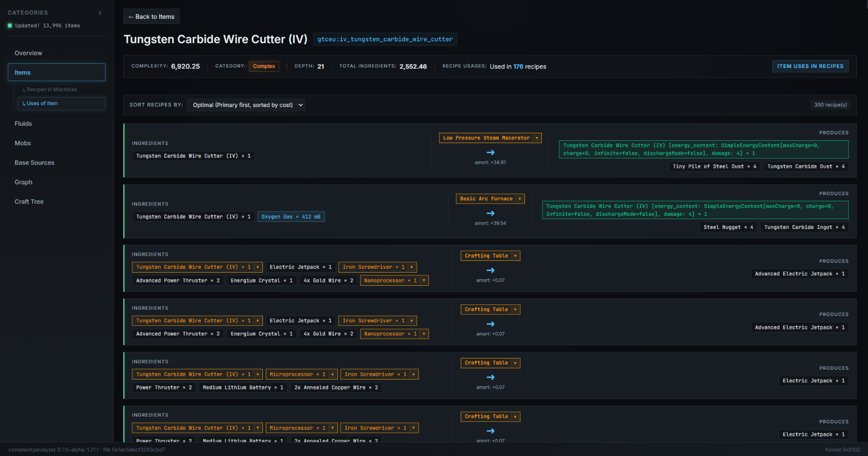Expand the Low Pressure Steam Macerator dropdown arrow
This screenshot has width=868, height=456.
537,138
